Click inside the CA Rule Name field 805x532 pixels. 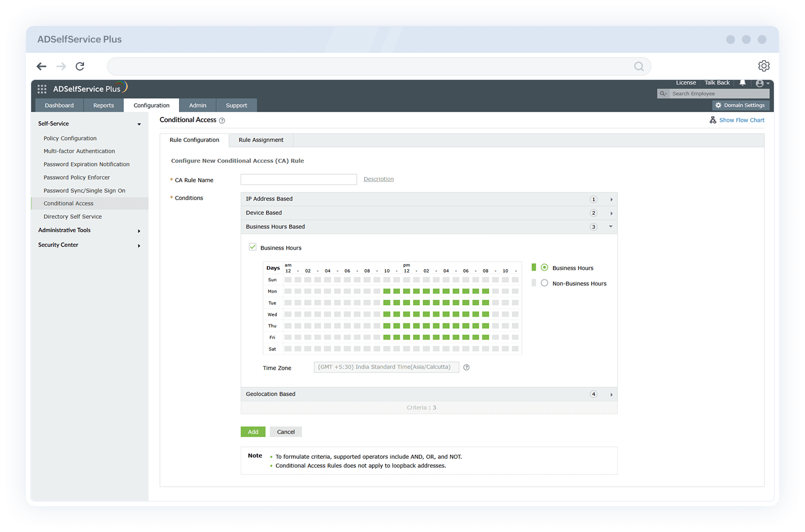click(x=298, y=179)
